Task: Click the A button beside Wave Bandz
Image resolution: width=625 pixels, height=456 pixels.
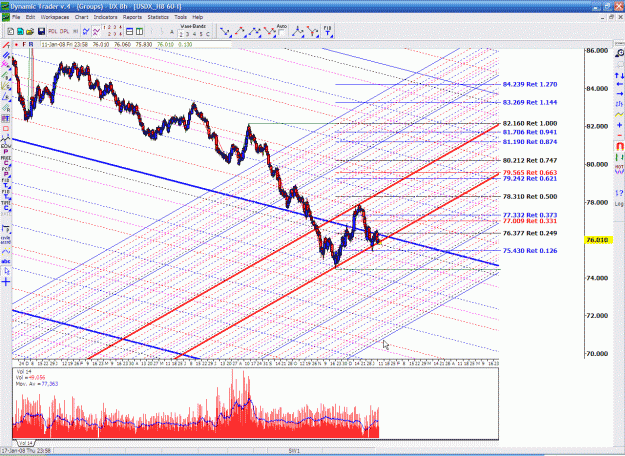Action: pyautogui.click(x=172, y=32)
